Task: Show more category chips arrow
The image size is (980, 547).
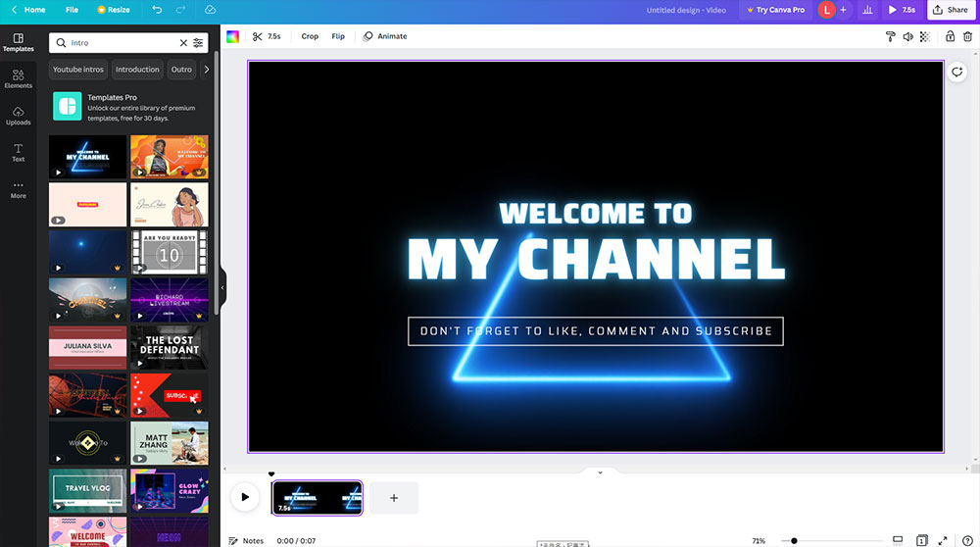Action: pyautogui.click(x=207, y=70)
